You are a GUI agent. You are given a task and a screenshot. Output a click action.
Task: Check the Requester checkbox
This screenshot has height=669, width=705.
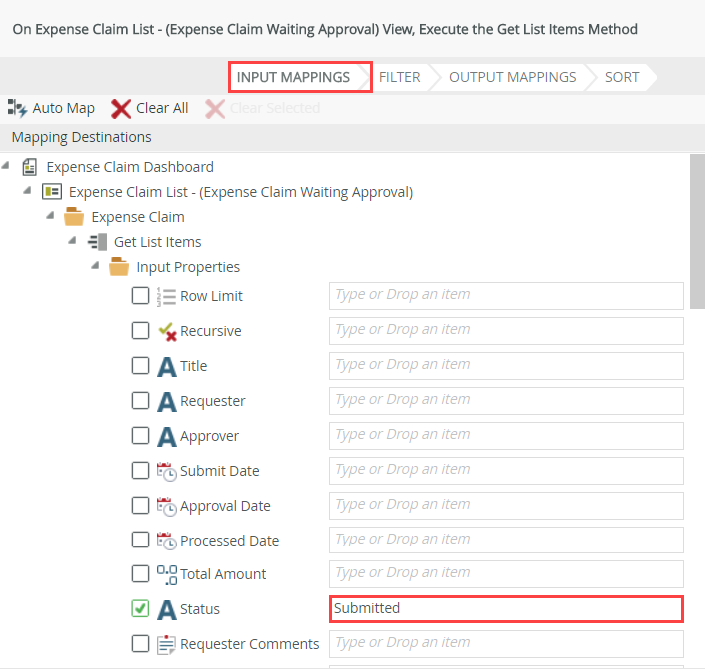pos(140,400)
